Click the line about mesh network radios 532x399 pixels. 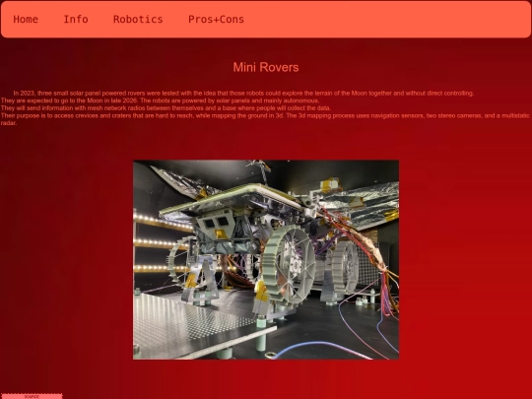(166, 108)
